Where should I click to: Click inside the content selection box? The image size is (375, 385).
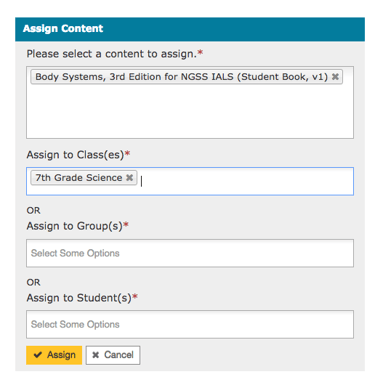(x=190, y=102)
